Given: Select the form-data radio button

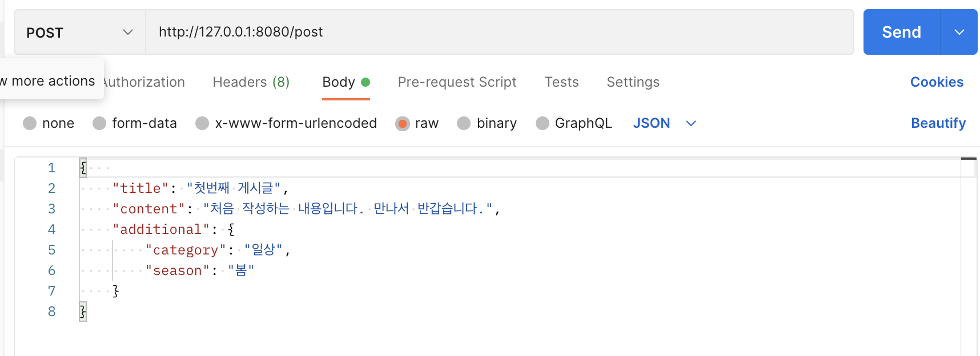Looking at the screenshot, I should pos(99,123).
